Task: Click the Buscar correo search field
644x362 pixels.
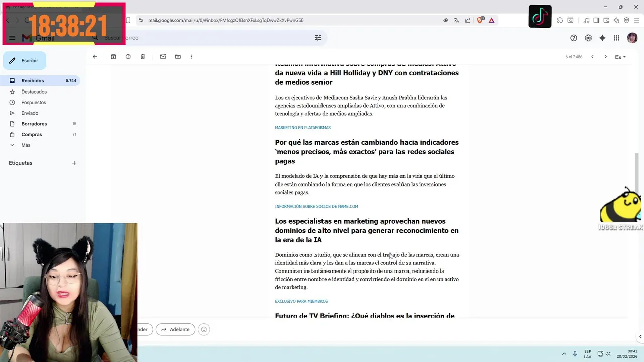Action: (x=206, y=38)
